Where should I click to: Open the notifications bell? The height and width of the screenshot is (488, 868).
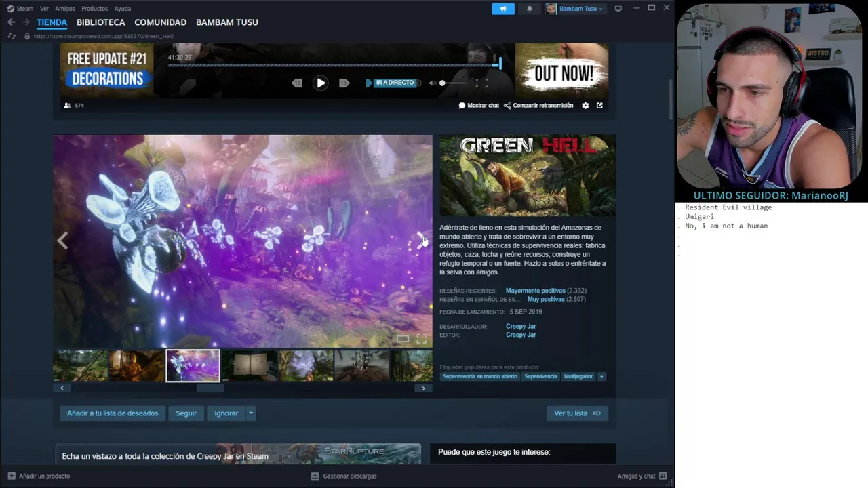pos(530,9)
